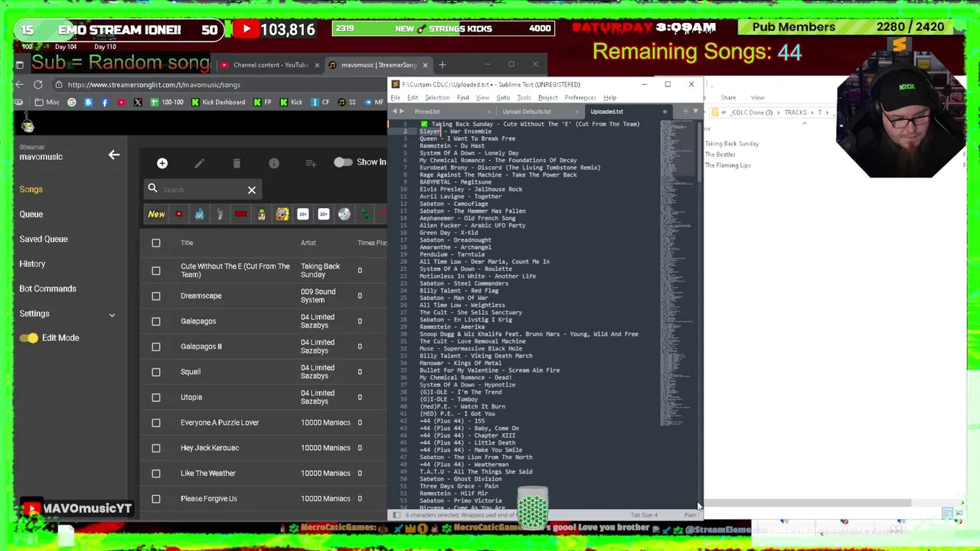Image resolution: width=980 pixels, height=551 pixels.
Task: Open the Bot Commands sidebar page
Action: 47,289
